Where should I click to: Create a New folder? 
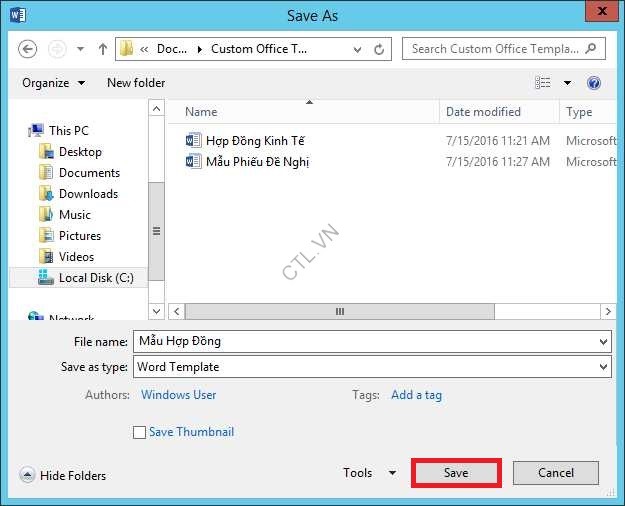pos(136,83)
